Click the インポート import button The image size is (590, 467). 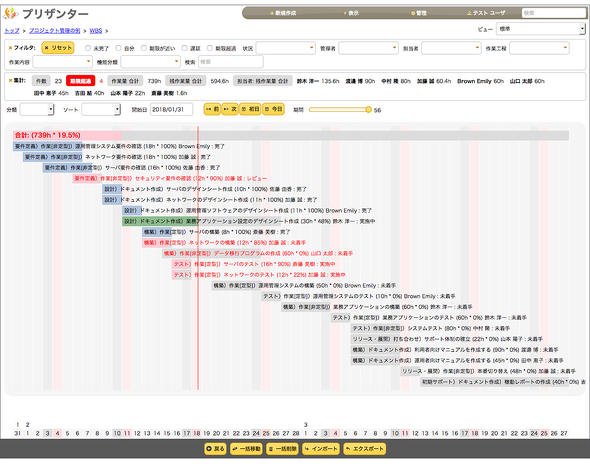tap(321, 449)
